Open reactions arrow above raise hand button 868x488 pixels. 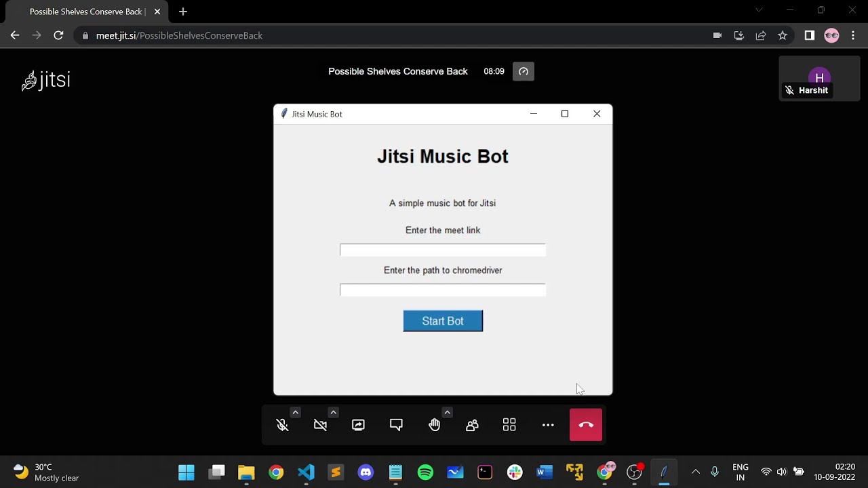pyautogui.click(x=447, y=412)
